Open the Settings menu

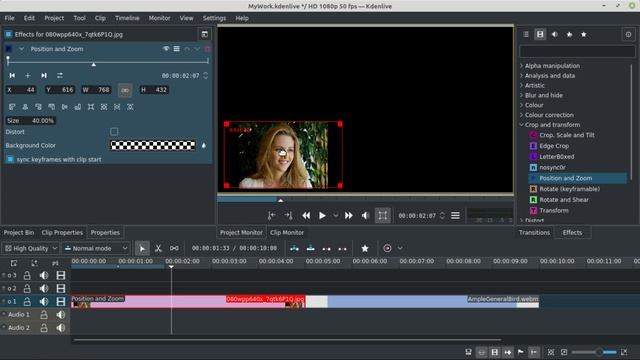pos(214,18)
